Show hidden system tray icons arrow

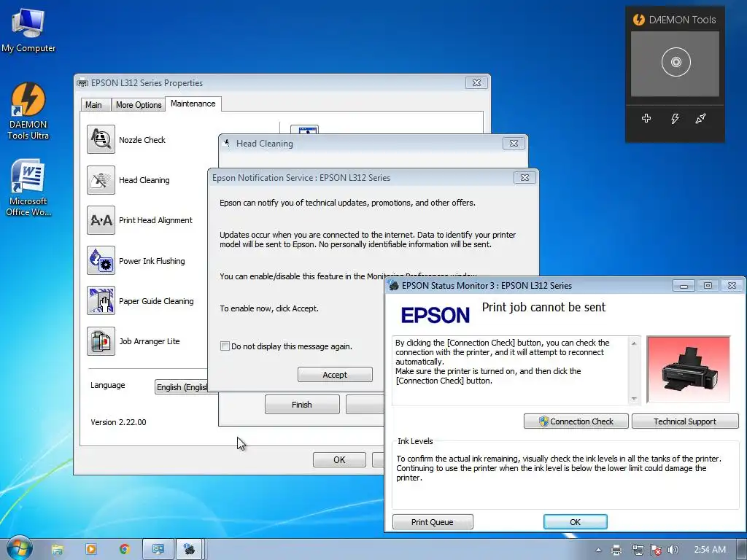point(598,551)
